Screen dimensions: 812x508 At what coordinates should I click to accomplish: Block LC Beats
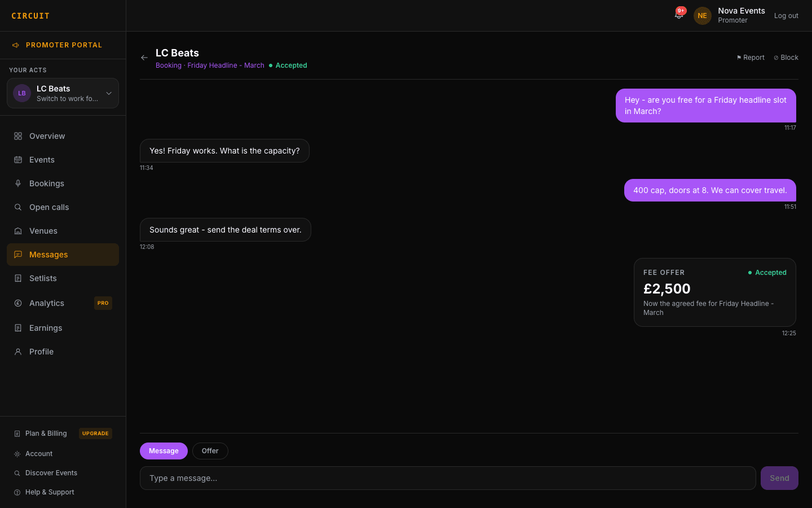[x=786, y=58]
